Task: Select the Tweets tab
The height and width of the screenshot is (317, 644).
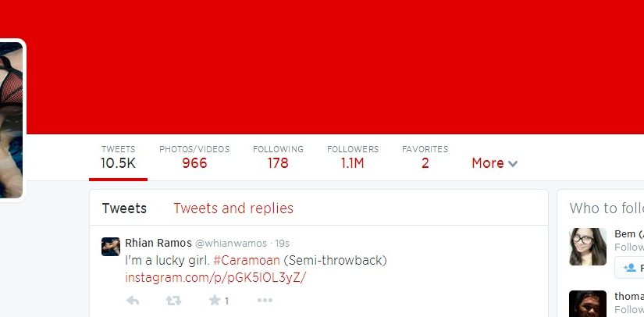Action: (124, 208)
